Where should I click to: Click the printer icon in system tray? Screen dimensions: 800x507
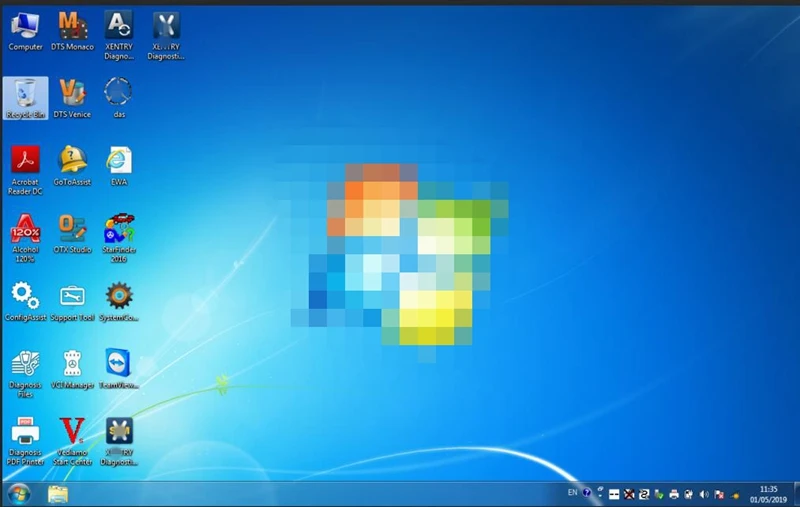tap(674, 494)
